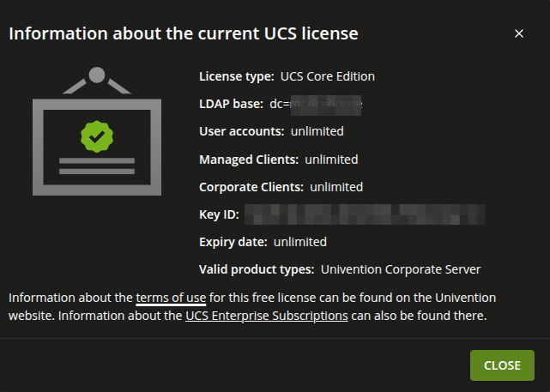This screenshot has height=392, width=550.
Task: Select the dialog title about UCS license
Action: tap(184, 33)
